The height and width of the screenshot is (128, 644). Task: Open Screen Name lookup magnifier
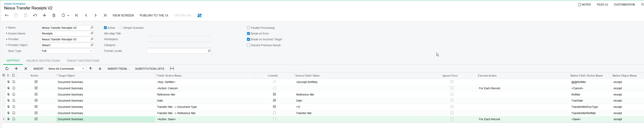coord(92,33)
